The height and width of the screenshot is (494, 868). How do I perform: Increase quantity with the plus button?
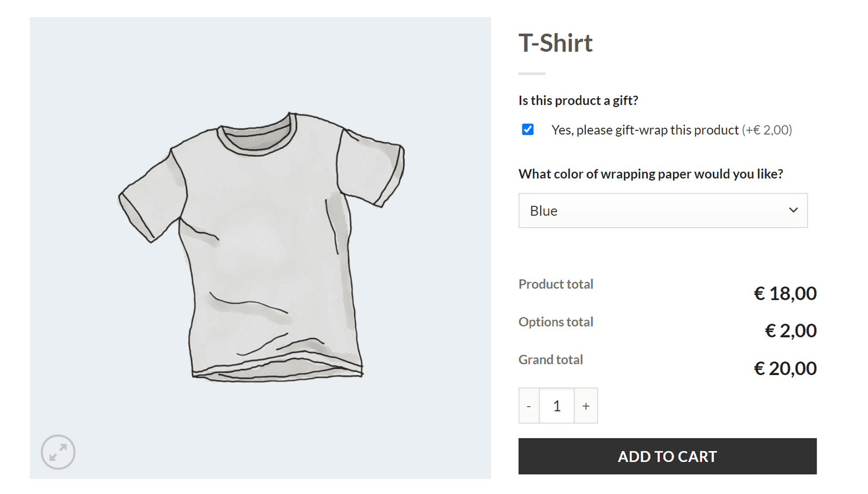(586, 406)
